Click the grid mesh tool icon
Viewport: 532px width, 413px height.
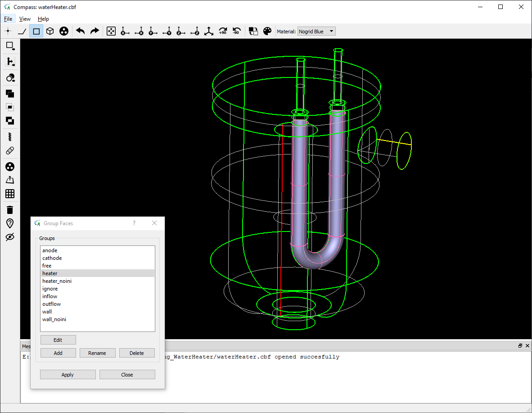[10, 194]
